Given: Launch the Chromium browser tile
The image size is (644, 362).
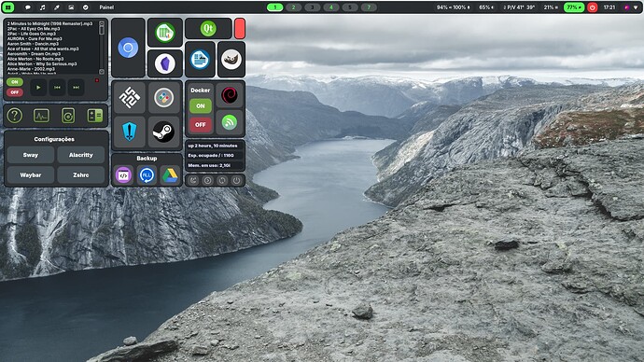Looking at the screenshot, I should [128, 48].
